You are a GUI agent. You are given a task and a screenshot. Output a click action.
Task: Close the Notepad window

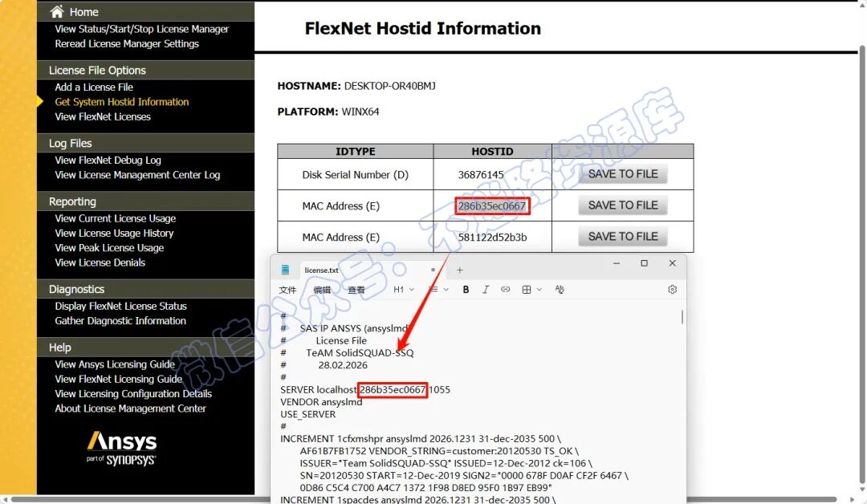[673, 263]
